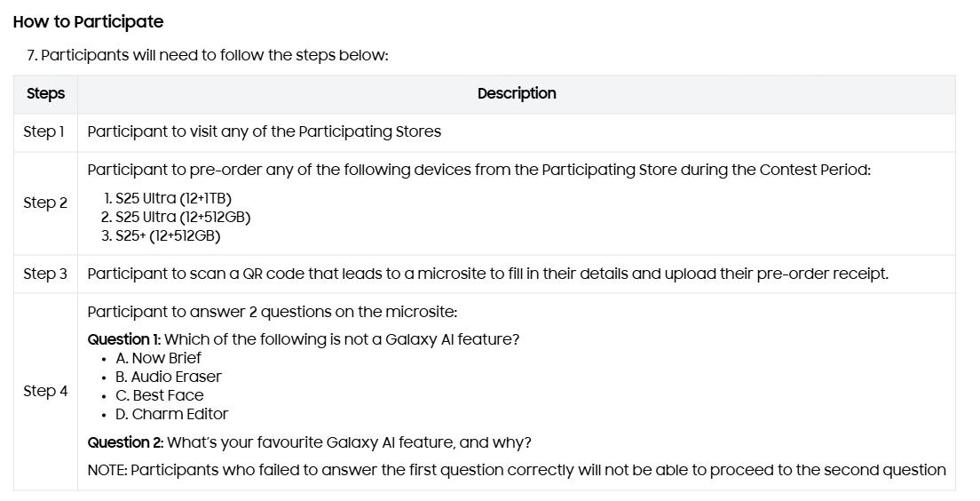
Task: Click the NOTE about failed first question
Action: 517,470
